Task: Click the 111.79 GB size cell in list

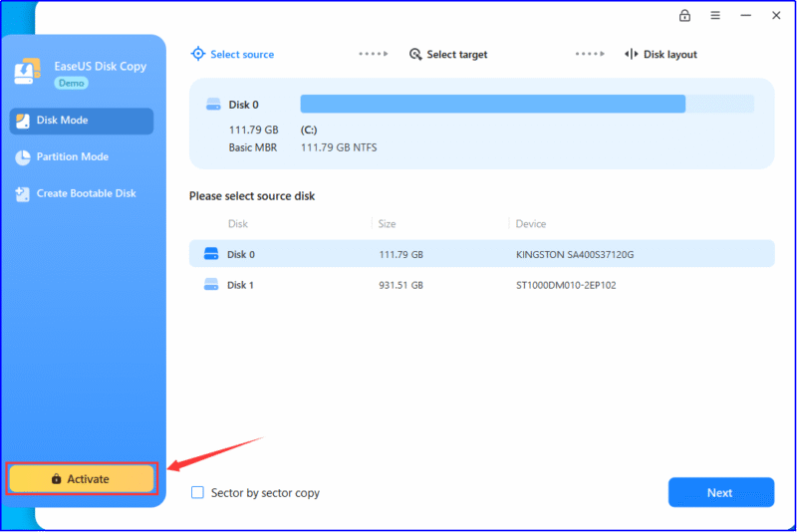Action: click(x=400, y=255)
